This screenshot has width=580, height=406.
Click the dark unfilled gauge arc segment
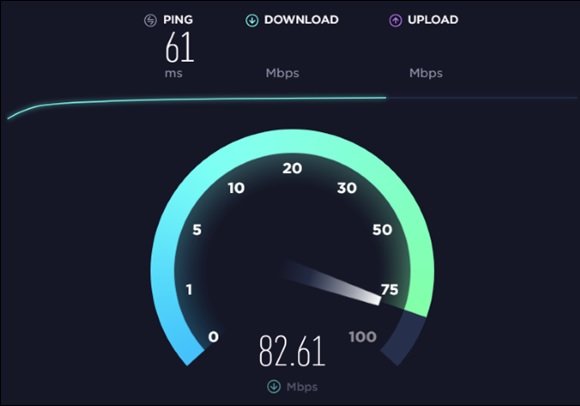pyautogui.click(x=405, y=336)
